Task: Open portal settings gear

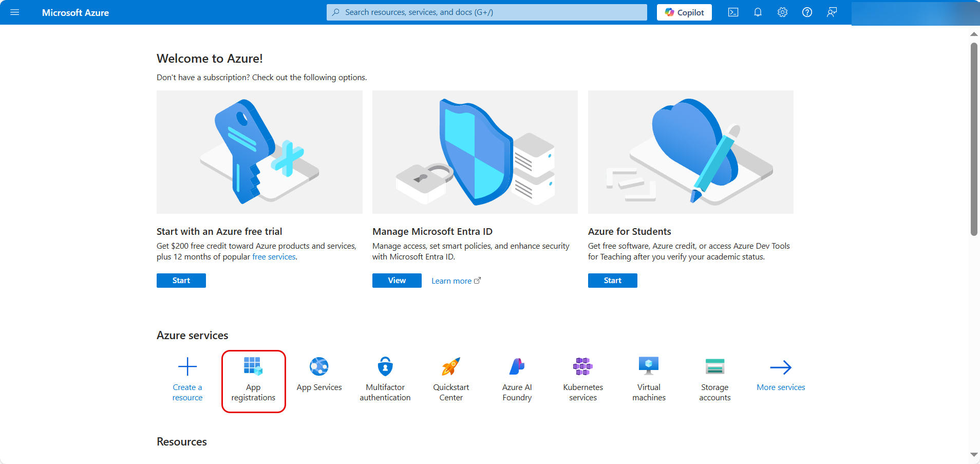Action: pos(782,12)
